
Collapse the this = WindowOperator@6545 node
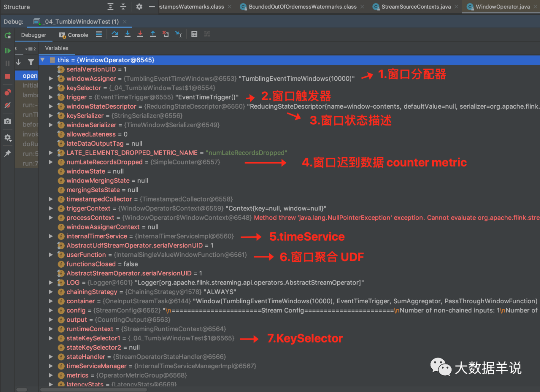point(43,60)
